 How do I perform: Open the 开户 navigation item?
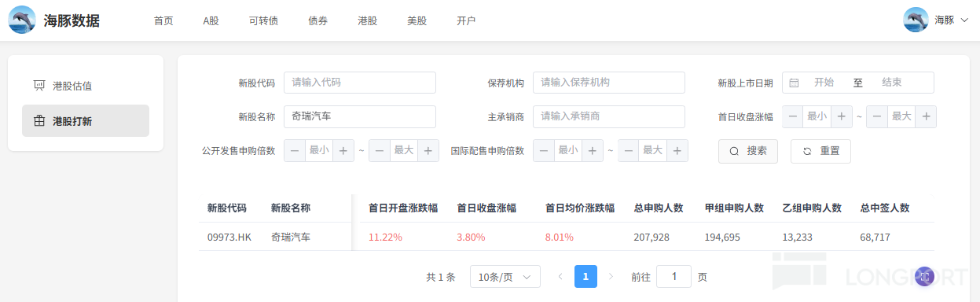pos(466,21)
